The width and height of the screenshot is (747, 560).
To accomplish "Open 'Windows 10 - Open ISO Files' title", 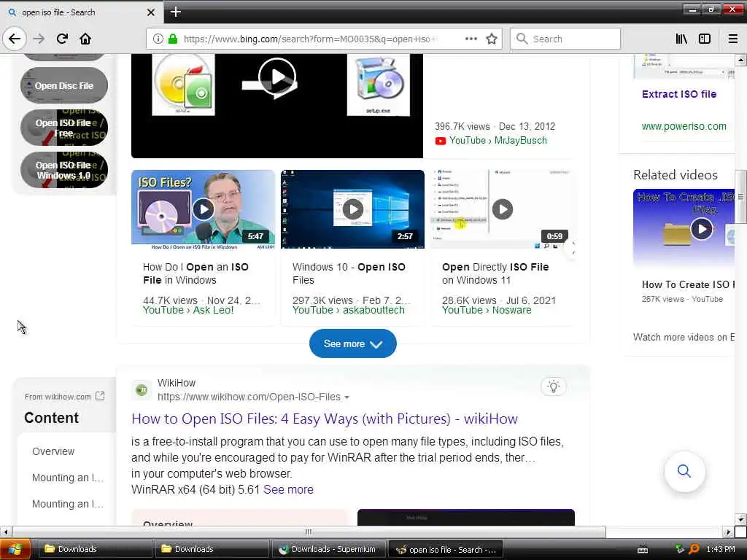I will coord(349,273).
